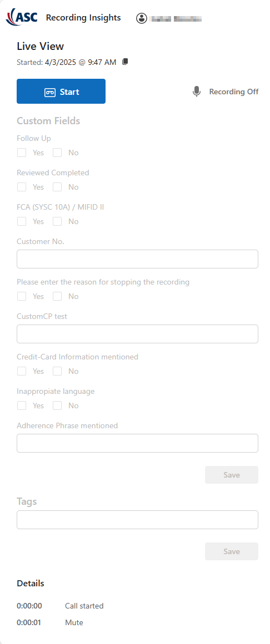This screenshot has width=270, height=644.
Task: Start recording with the blue Start button
Action: pos(61,91)
